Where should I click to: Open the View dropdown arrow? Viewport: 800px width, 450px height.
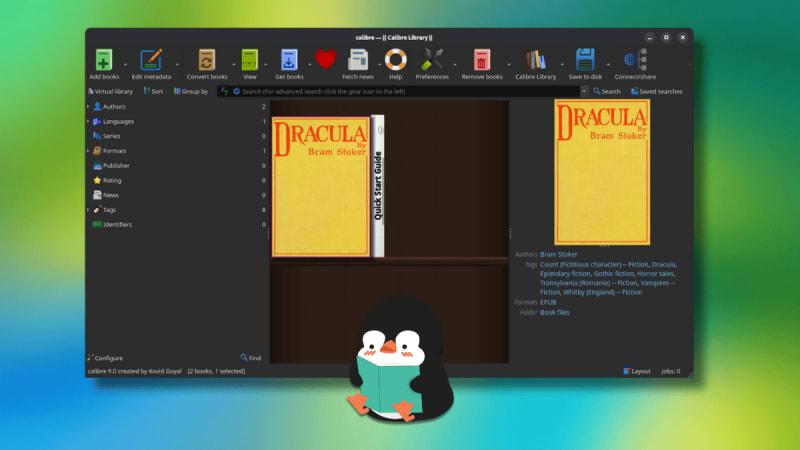pos(265,65)
